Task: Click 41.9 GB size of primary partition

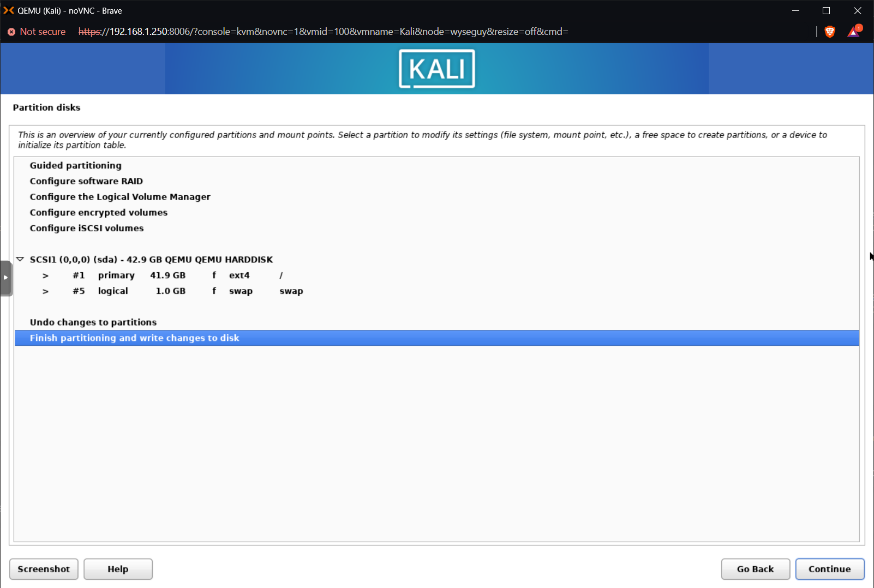Action: [x=167, y=275]
